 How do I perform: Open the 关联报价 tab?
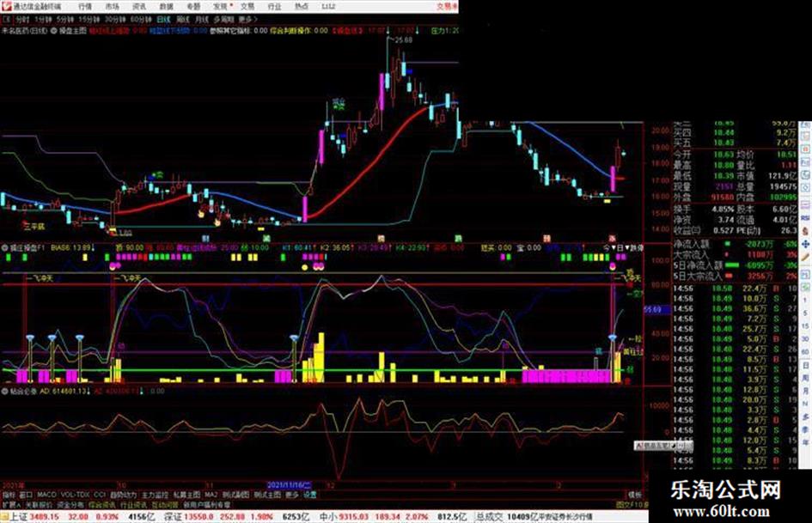coord(39,504)
